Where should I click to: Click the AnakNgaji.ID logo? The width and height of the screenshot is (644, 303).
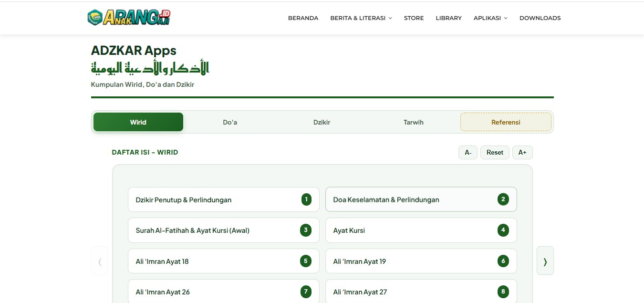point(129,18)
